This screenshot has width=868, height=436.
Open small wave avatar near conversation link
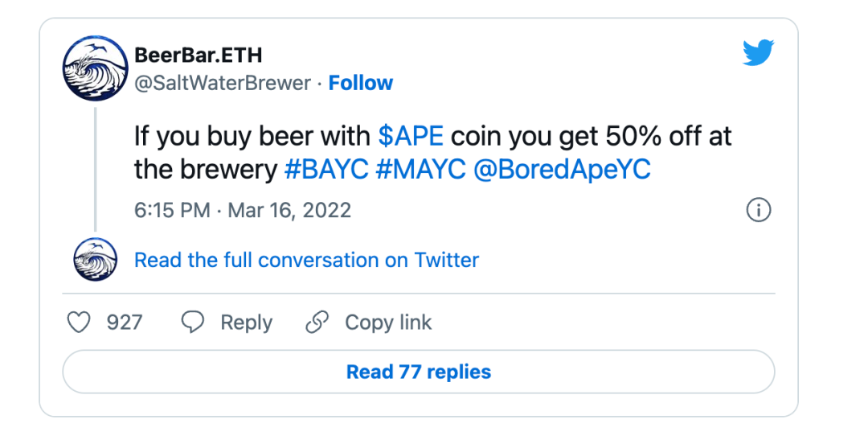95,259
